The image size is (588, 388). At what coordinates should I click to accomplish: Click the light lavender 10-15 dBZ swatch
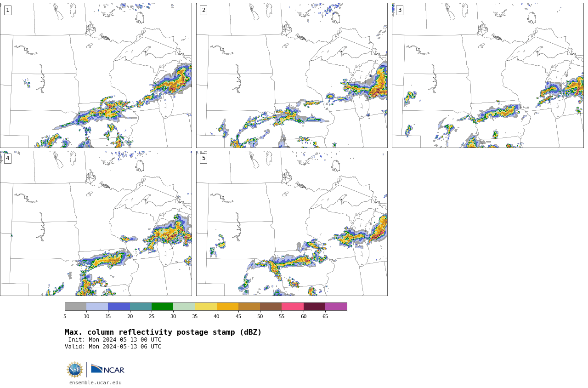click(97, 307)
